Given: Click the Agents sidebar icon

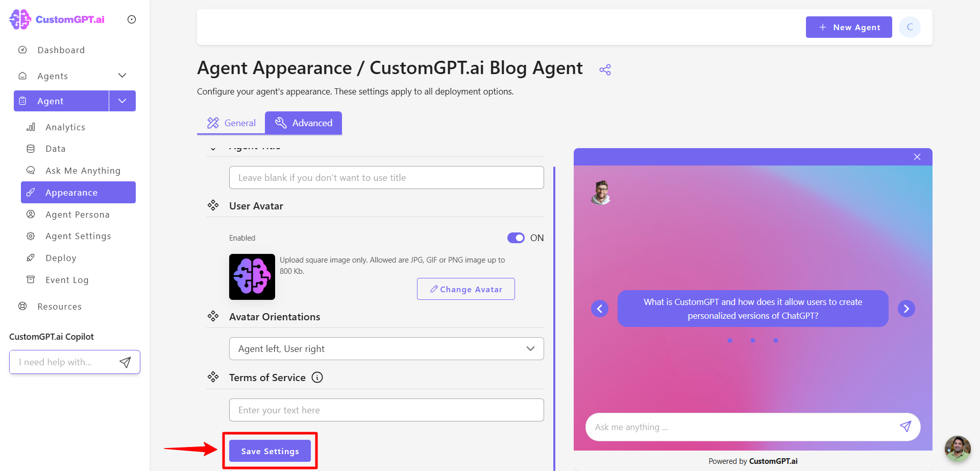Looking at the screenshot, I should (22, 76).
